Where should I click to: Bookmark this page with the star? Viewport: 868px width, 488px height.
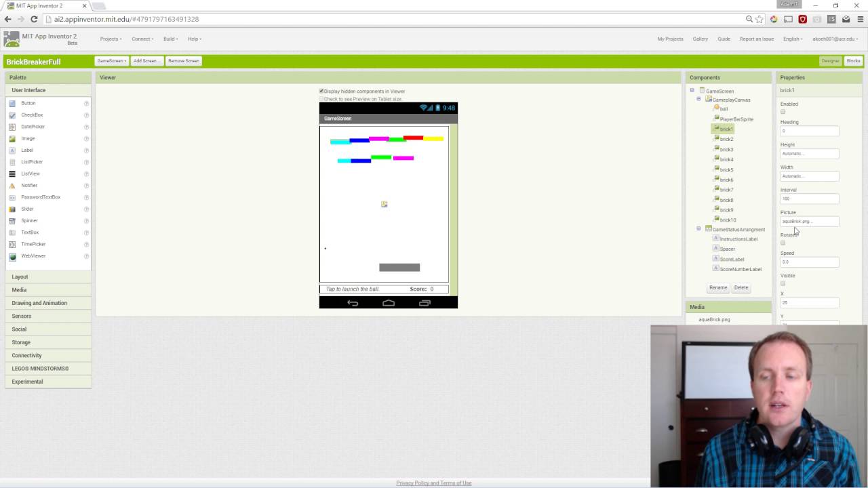pos(760,19)
